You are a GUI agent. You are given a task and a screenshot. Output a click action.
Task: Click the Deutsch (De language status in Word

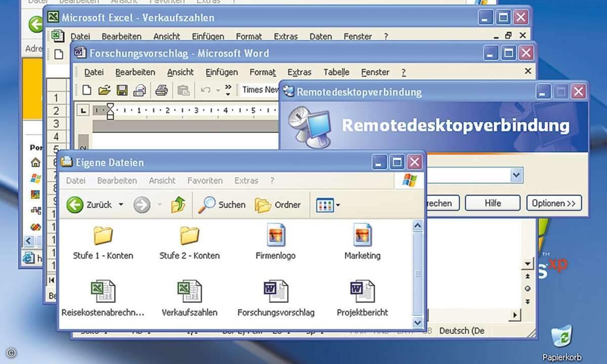(462, 331)
